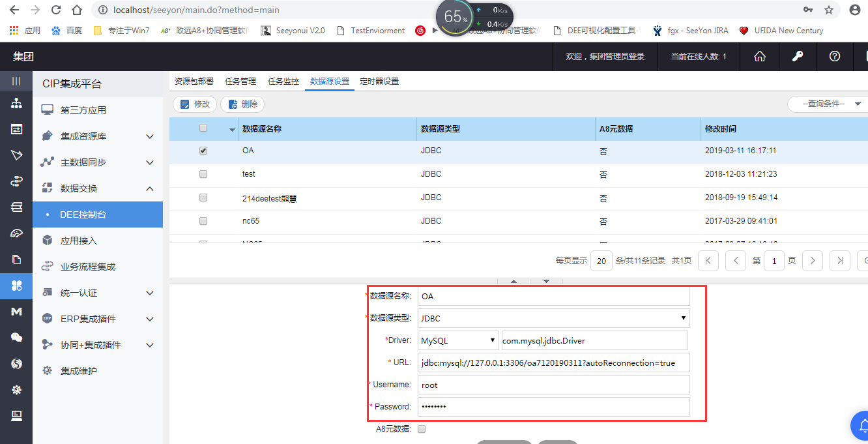Click the URL input field

[x=553, y=363]
